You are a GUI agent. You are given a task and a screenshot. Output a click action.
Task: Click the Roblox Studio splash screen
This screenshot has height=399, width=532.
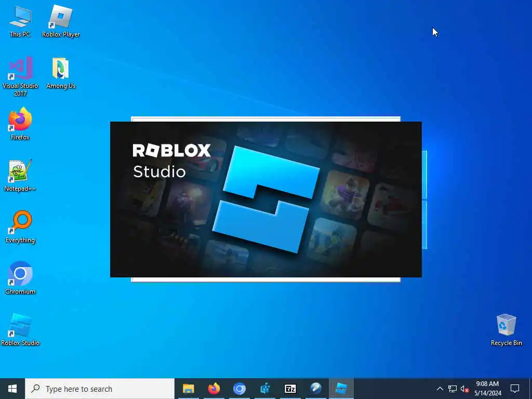pos(265,199)
